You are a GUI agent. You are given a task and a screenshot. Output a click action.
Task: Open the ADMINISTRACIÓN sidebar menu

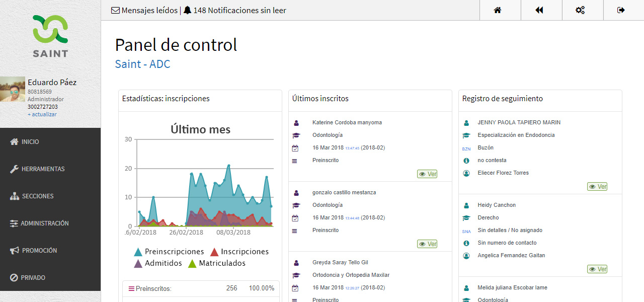(50, 223)
